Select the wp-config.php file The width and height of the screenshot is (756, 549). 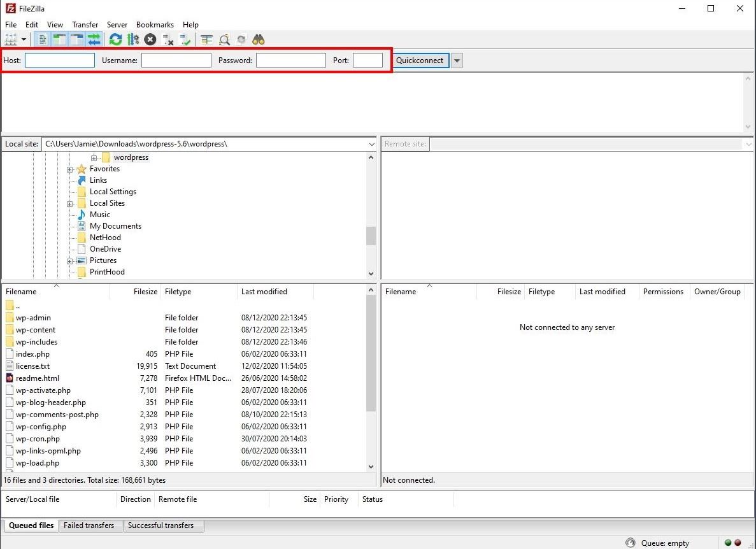[41, 427]
